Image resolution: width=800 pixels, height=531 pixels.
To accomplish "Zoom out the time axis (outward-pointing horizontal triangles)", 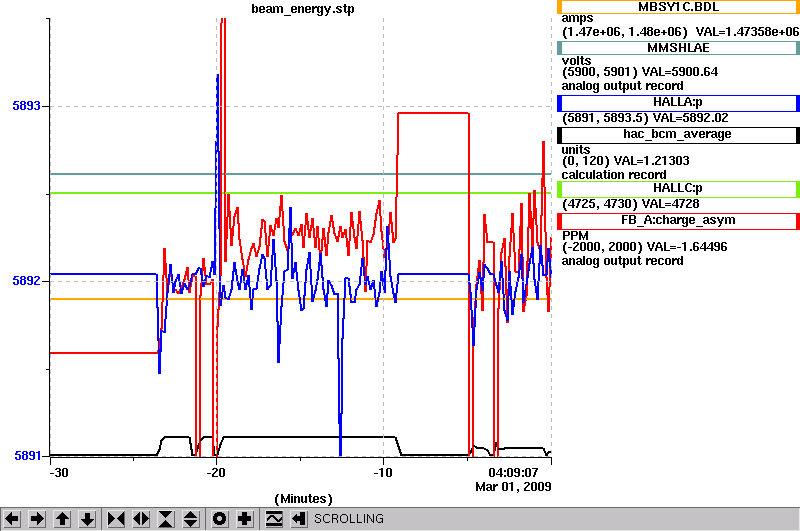I will [x=141, y=519].
